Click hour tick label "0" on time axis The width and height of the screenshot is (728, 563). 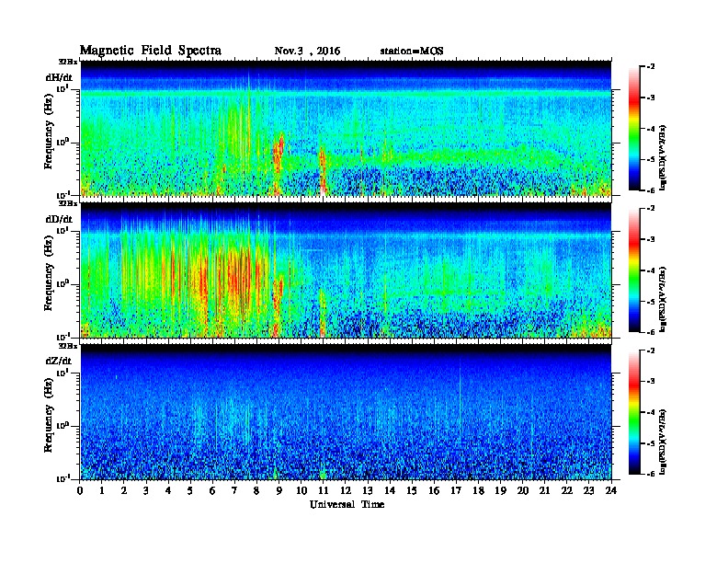pos(80,491)
